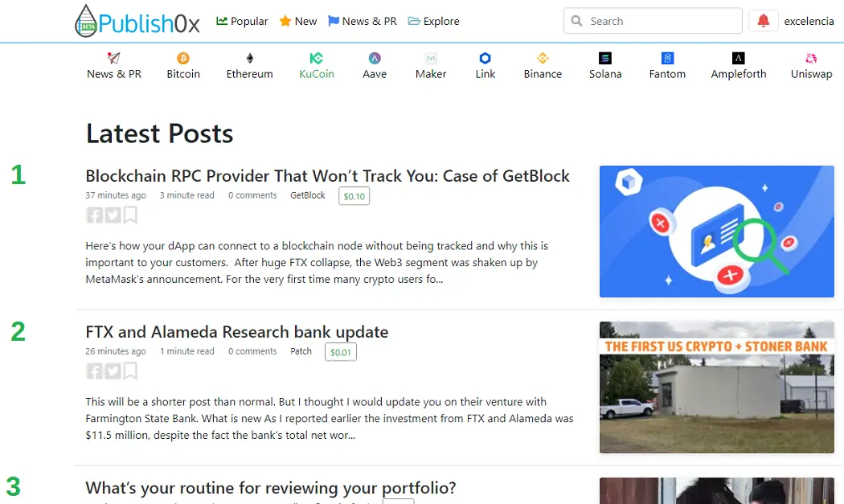844x504 pixels.
Task: Open the excelencia user profile
Action: [x=809, y=21]
